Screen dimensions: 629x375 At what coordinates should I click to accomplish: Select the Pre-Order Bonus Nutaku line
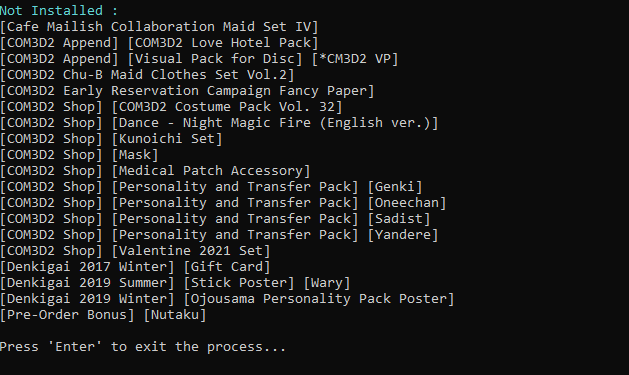103,315
